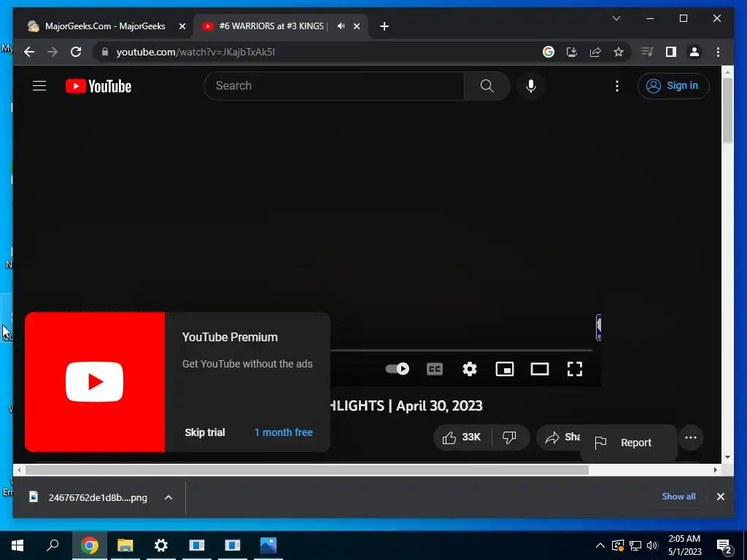747x560 pixels.
Task: Close the downloads bar
Action: point(720,497)
